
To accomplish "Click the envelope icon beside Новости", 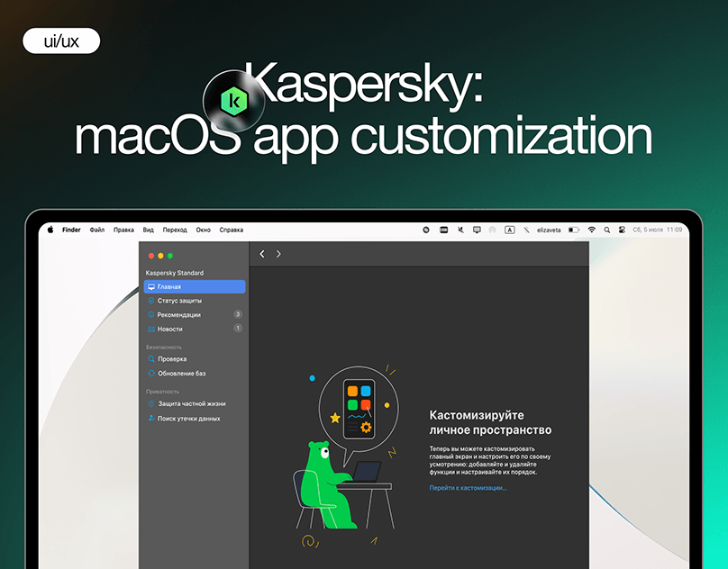I will (151, 329).
